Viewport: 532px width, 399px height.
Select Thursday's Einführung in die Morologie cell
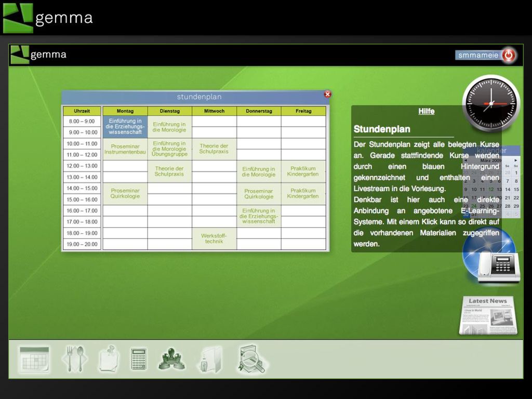[x=259, y=171]
